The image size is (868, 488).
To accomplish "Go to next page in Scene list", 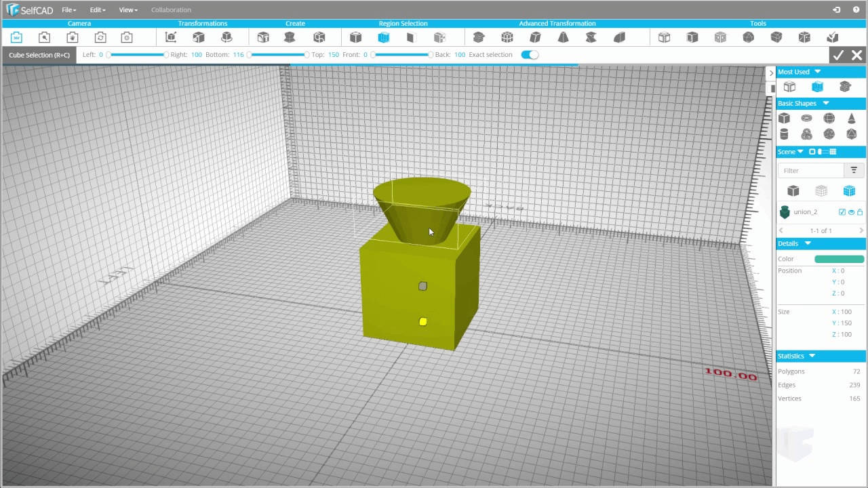I will pyautogui.click(x=861, y=230).
